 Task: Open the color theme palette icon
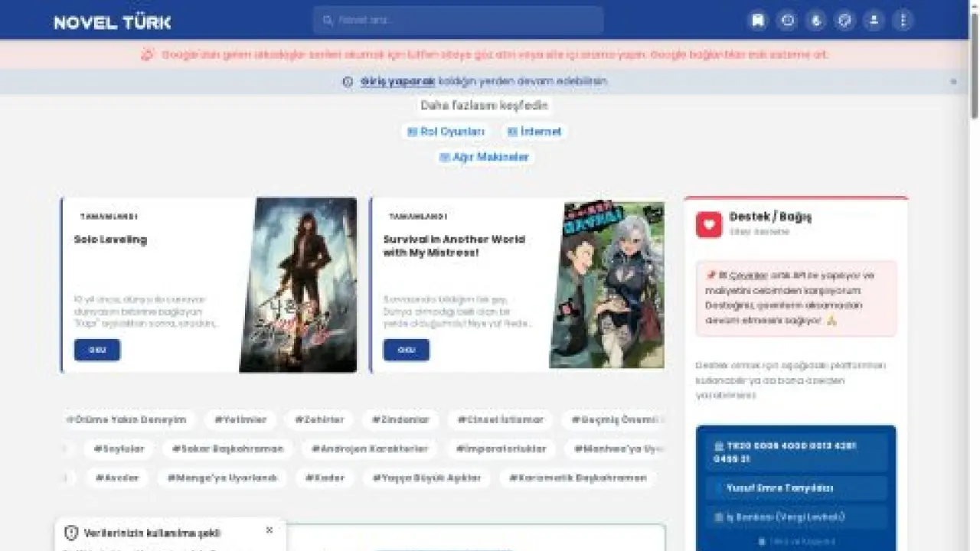(x=844, y=21)
